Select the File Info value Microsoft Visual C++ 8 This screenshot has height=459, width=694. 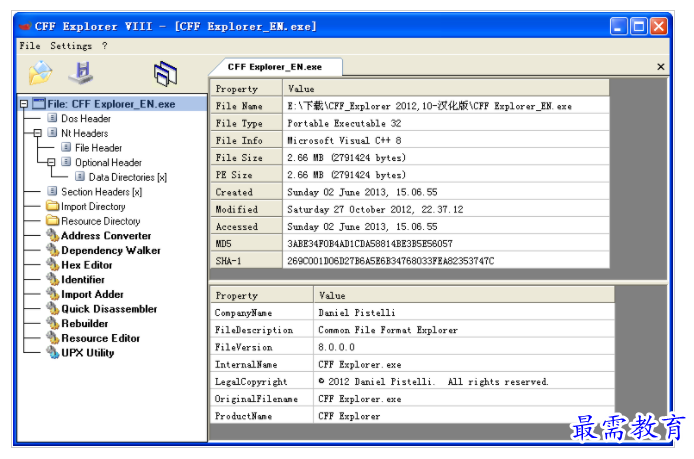[x=344, y=140]
